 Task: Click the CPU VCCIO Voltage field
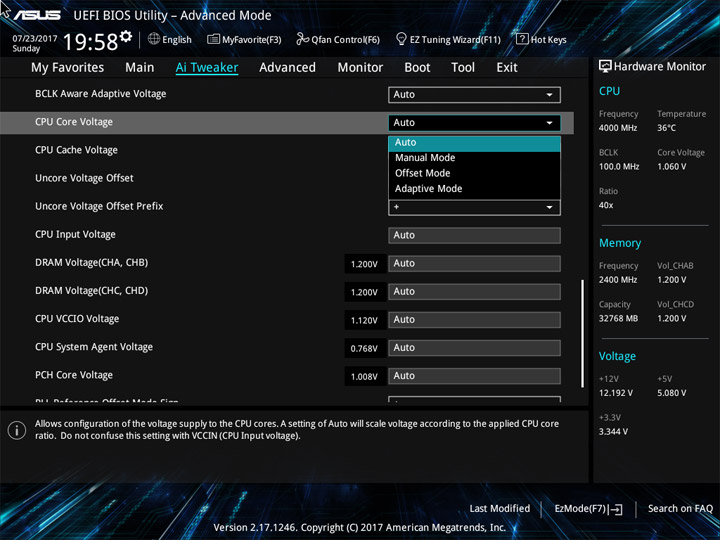[474, 320]
